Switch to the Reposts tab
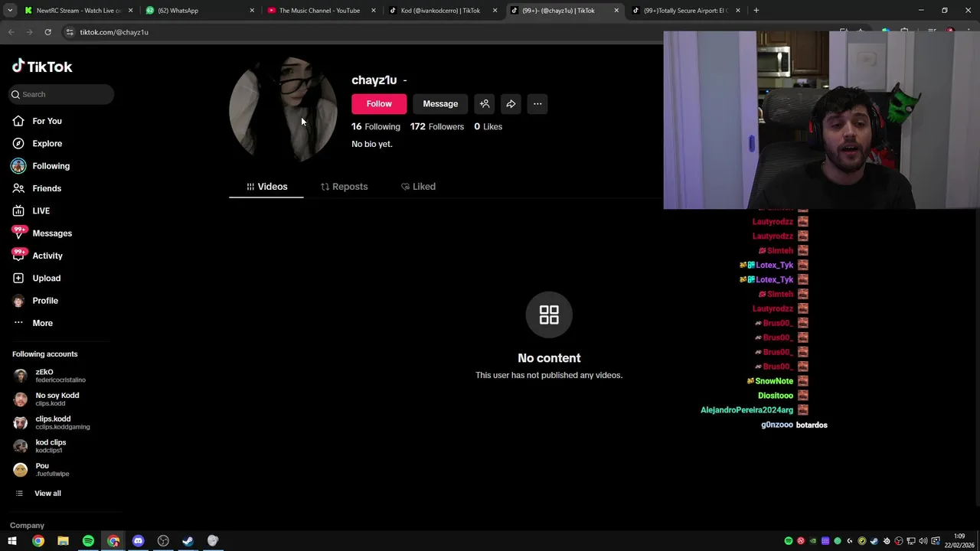Image resolution: width=980 pixels, height=551 pixels. (x=344, y=187)
